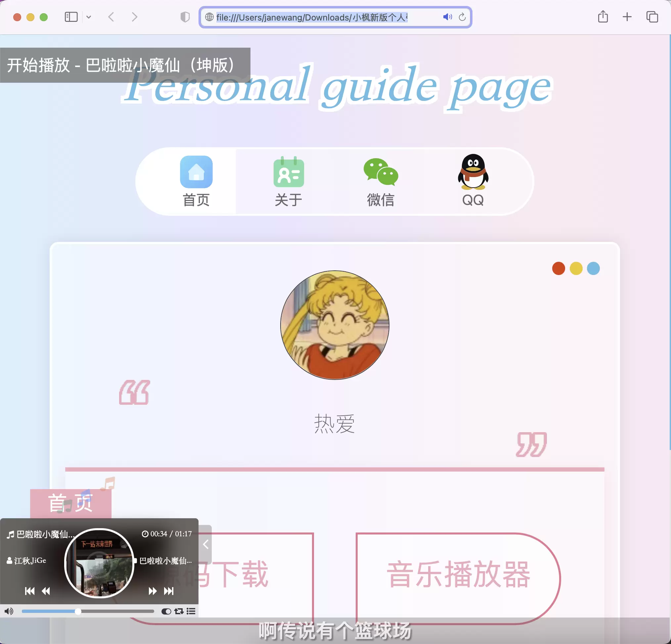
Task: Click the 源码下载 source download button
Action: 257,578
